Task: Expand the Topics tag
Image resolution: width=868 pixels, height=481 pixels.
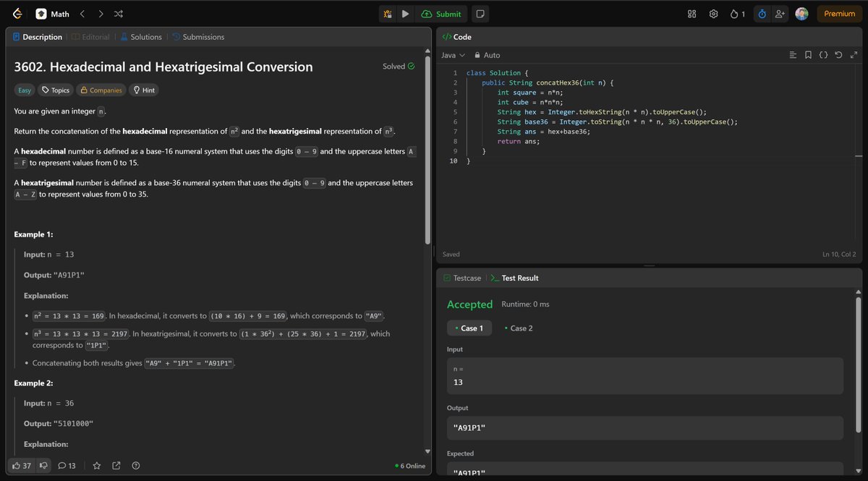Action: click(x=56, y=90)
